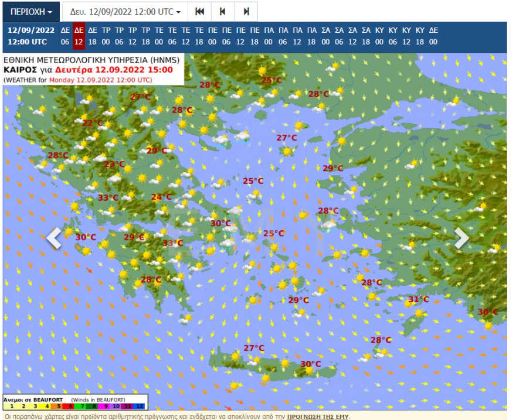Choose the ΤΕ 12 forecast time
Screen dimensions: 516x420
186,36
